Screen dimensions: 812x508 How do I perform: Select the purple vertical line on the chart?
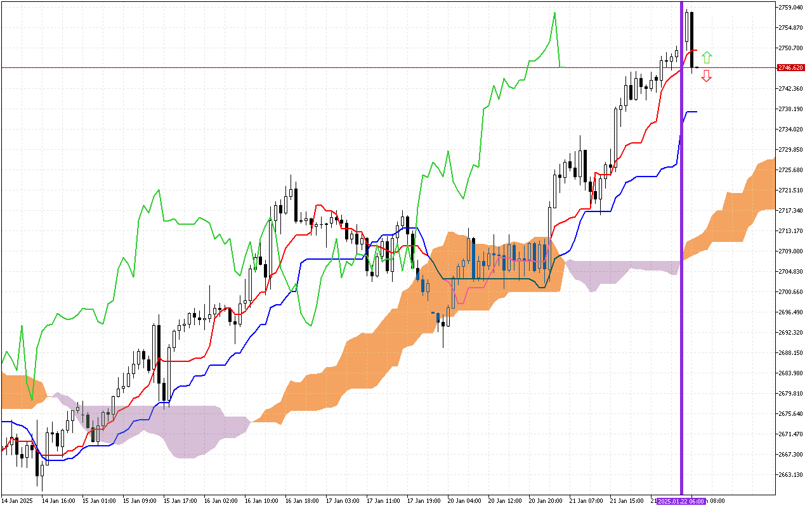coord(682,248)
